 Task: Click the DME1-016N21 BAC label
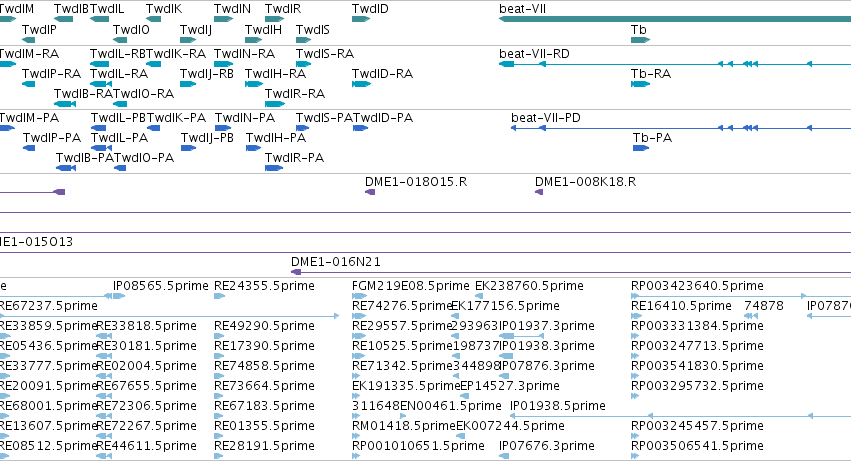[335, 262]
